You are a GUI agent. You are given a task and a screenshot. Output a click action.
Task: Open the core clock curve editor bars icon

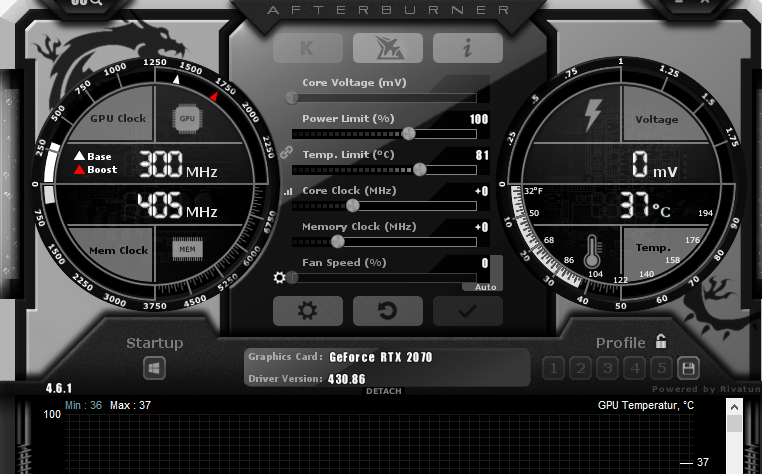pyautogui.click(x=288, y=192)
